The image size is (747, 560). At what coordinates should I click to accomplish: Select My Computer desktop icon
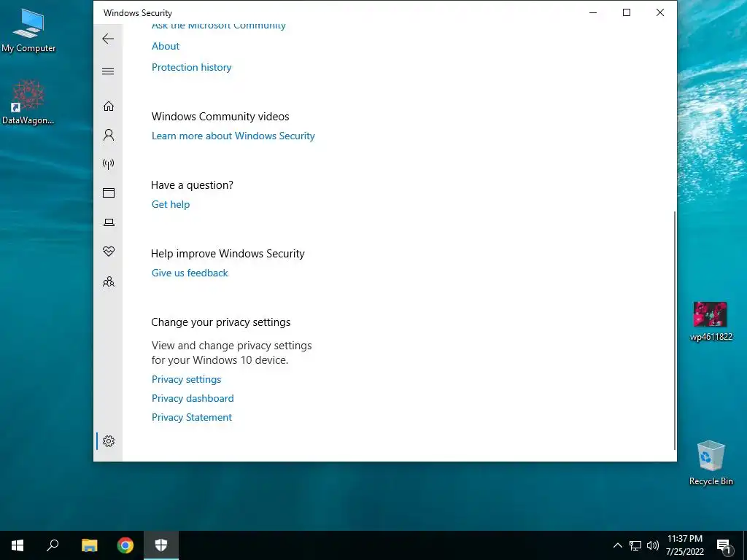(x=28, y=30)
